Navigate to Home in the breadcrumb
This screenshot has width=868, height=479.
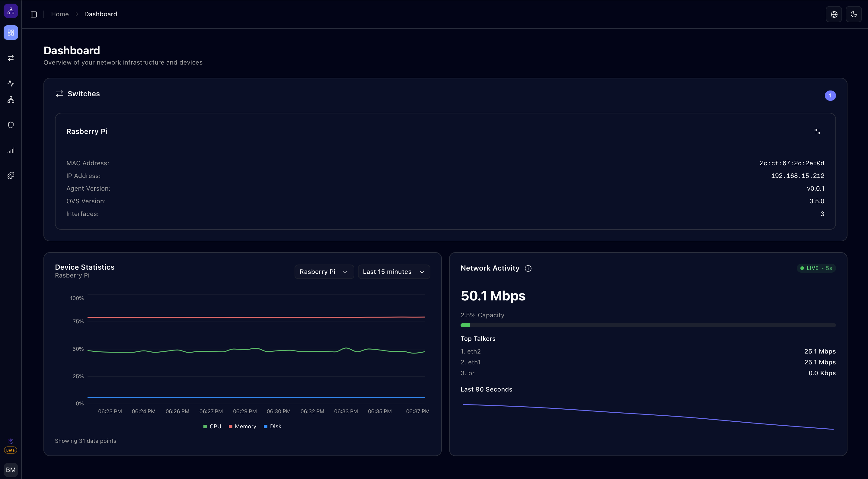(x=60, y=14)
